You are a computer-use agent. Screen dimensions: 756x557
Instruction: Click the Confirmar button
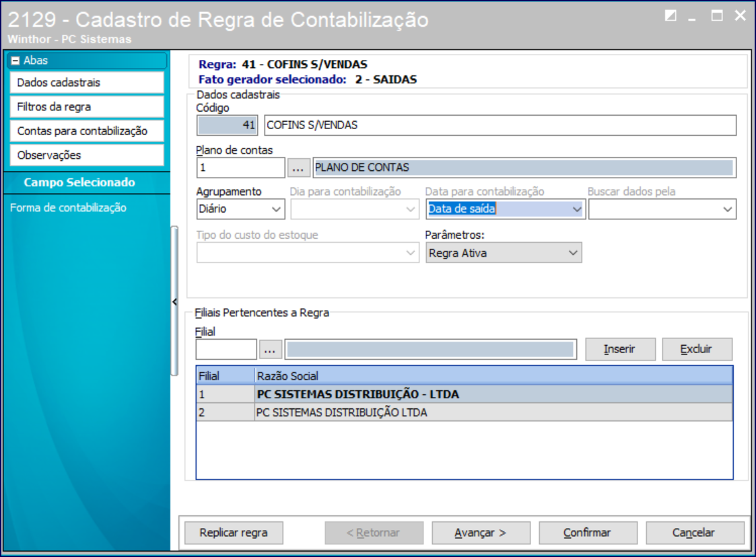coord(588,533)
